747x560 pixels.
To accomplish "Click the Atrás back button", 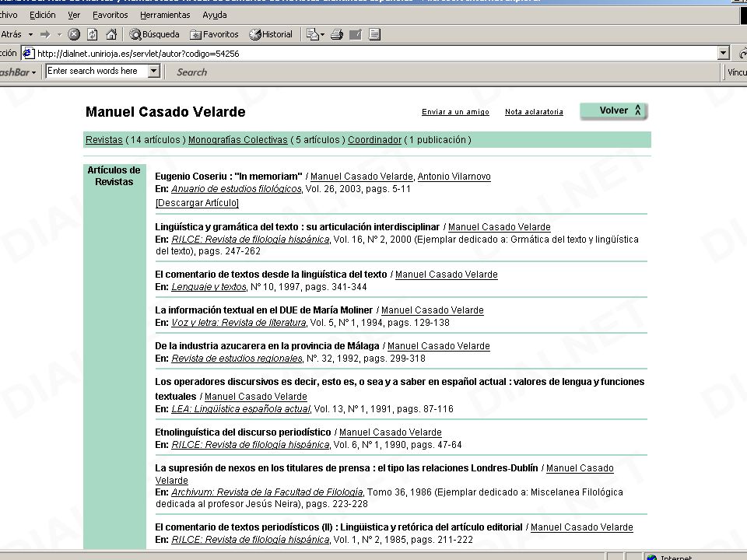I will (x=10, y=34).
